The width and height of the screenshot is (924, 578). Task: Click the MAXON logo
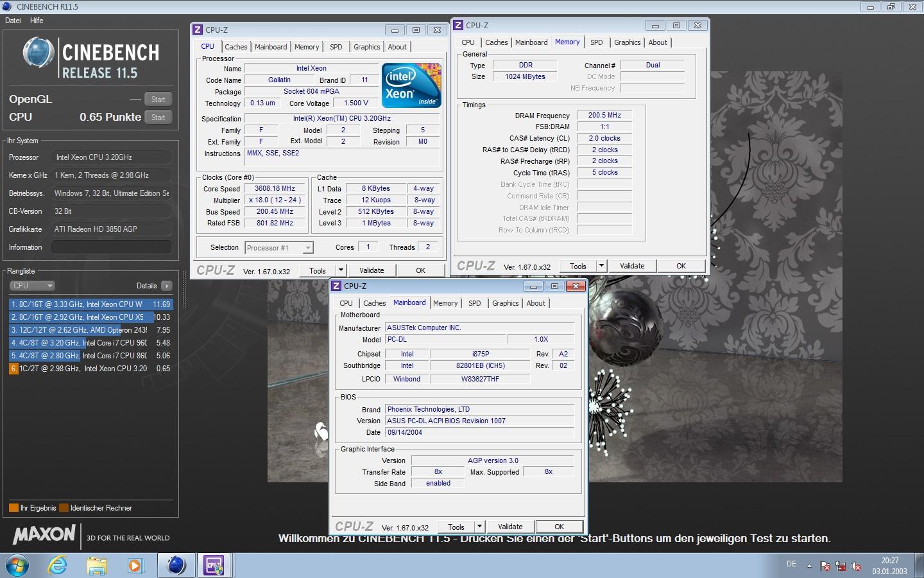44,534
